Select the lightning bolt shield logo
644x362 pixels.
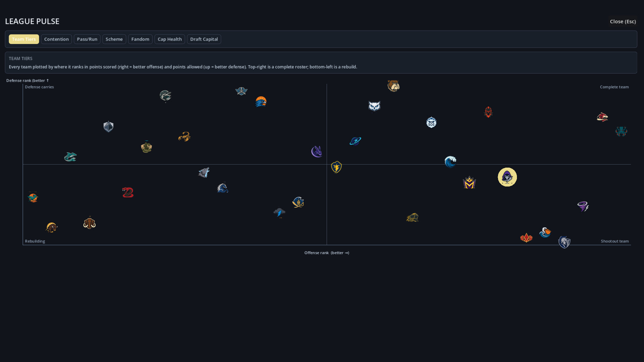(336, 167)
